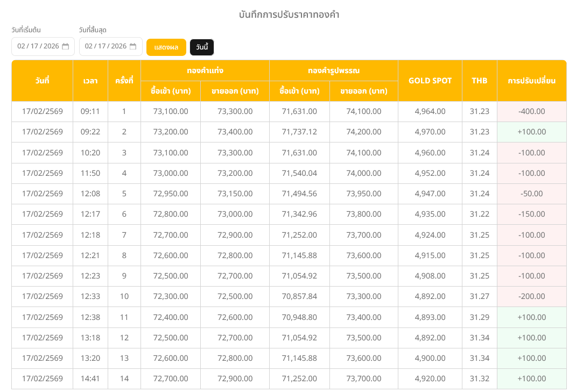Viewport: 576px width, 392px height.
Task: Click the -200.00 change cell
Action: 531,296
